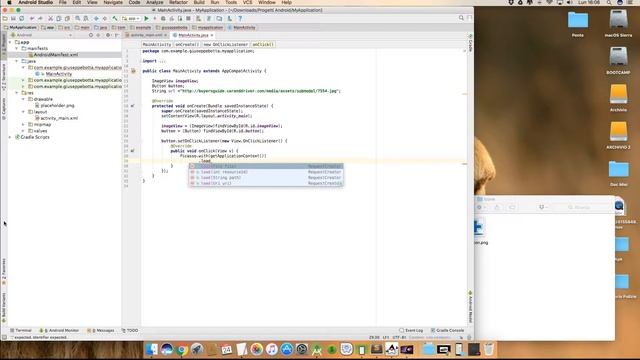Open Google Chrome from the Dock
Screen dimensions: 640x360
pos(182,349)
